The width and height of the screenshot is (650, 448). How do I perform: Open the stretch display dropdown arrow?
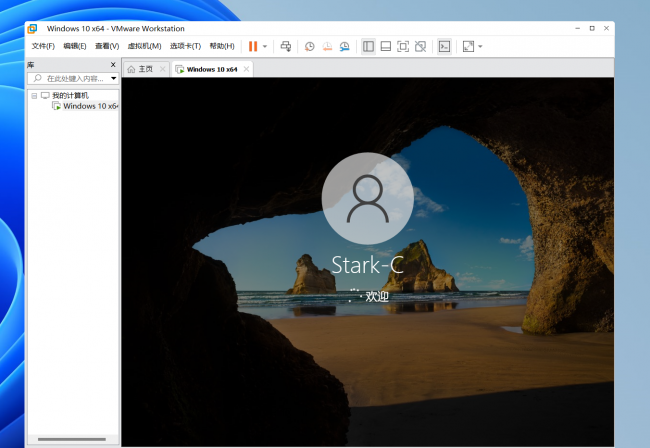tap(480, 46)
